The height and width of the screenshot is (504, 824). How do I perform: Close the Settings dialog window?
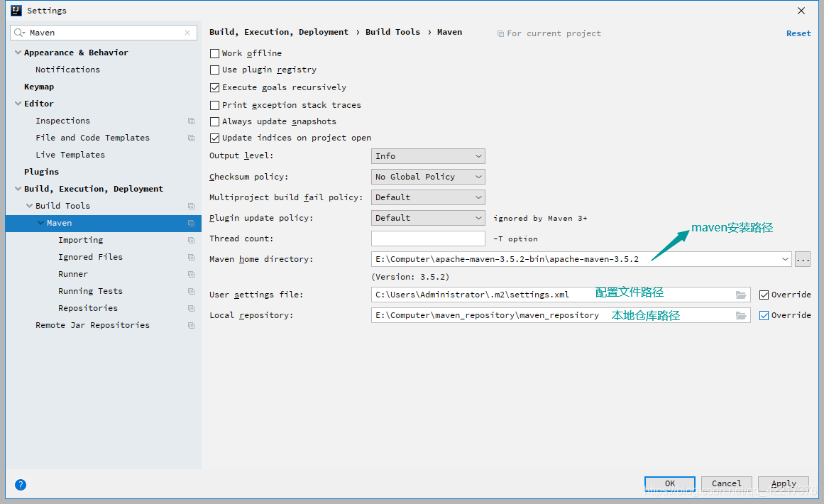click(801, 11)
